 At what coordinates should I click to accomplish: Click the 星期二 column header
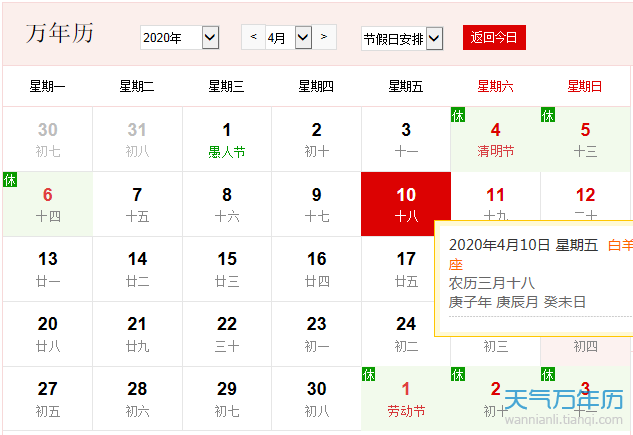[137, 86]
